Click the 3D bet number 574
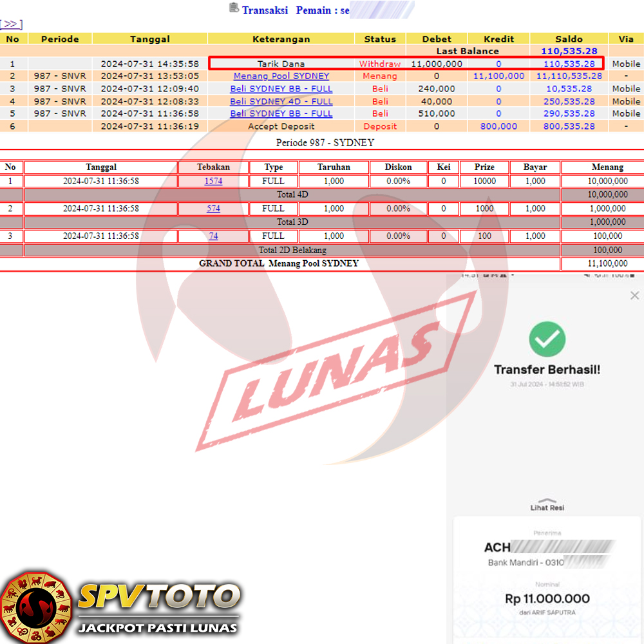The width and height of the screenshot is (644, 644). [213, 209]
